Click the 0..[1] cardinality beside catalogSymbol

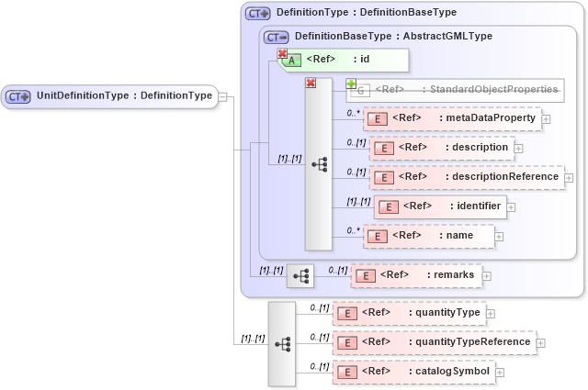click(320, 366)
